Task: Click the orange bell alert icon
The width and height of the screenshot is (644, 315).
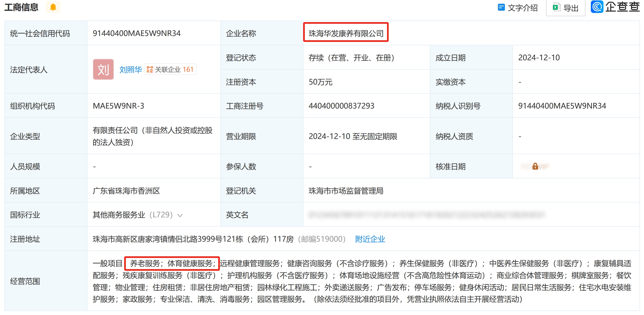Action: pos(53,7)
